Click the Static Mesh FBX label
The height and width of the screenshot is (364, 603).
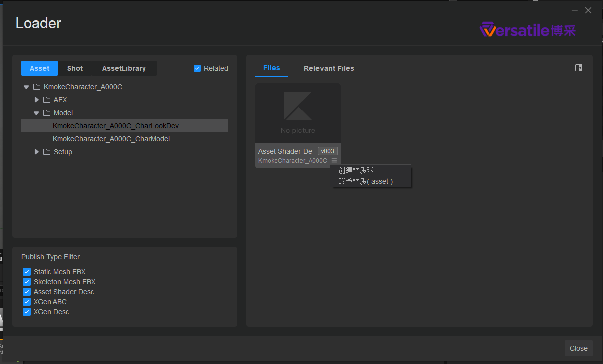point(60,272)
